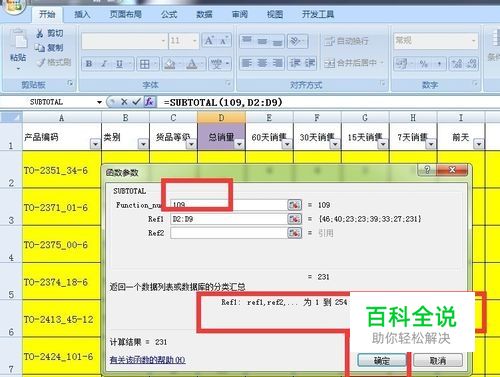Screen dimensions: 500x377
Task: Click the Decrease Font Size icon
Action: [223, 41]
